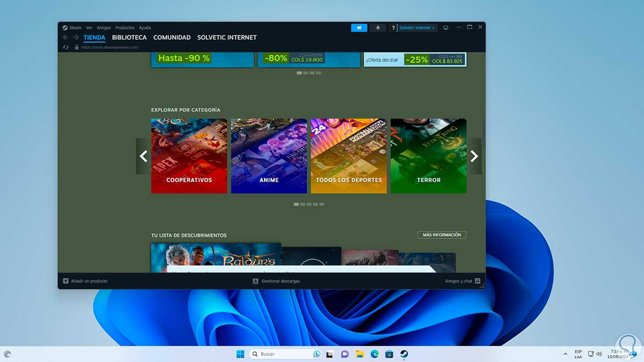Switch to Big Picture monitor icon
This screenshot has width=644, height=362.
445,28
